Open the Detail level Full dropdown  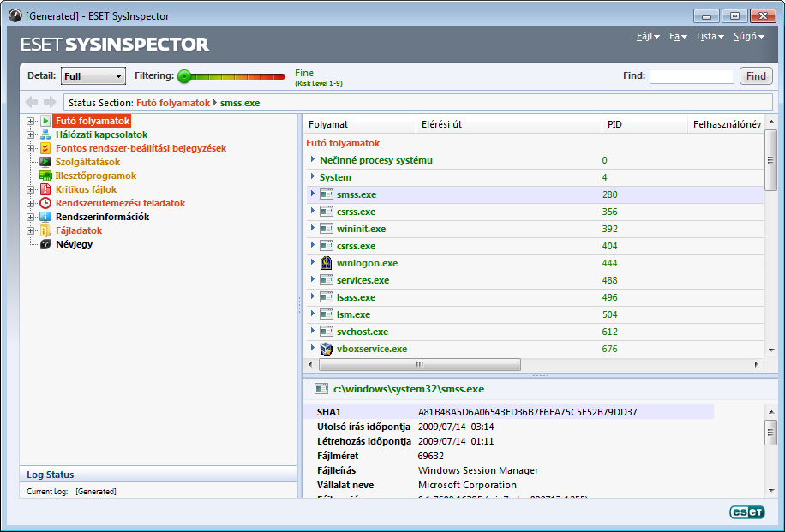click(x=93, y=76)
